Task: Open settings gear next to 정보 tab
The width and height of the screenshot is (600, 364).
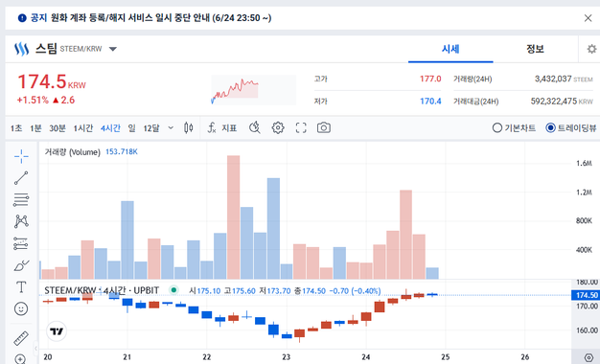Action: click(592, 49)
